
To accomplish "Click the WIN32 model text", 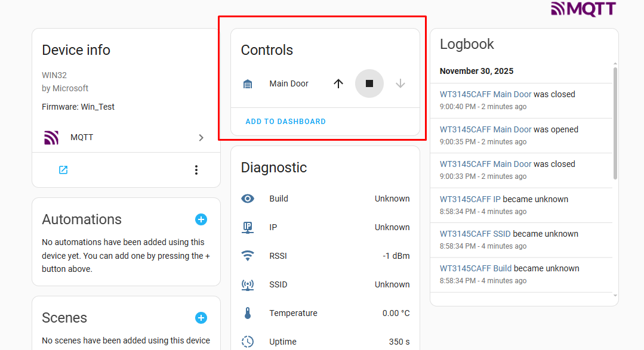I will 54,75.
